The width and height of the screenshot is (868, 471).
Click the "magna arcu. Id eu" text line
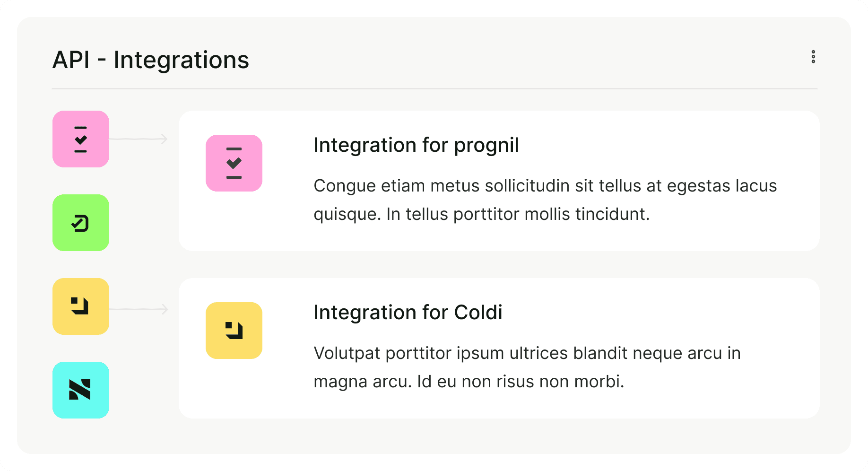[x=469, y=382]
